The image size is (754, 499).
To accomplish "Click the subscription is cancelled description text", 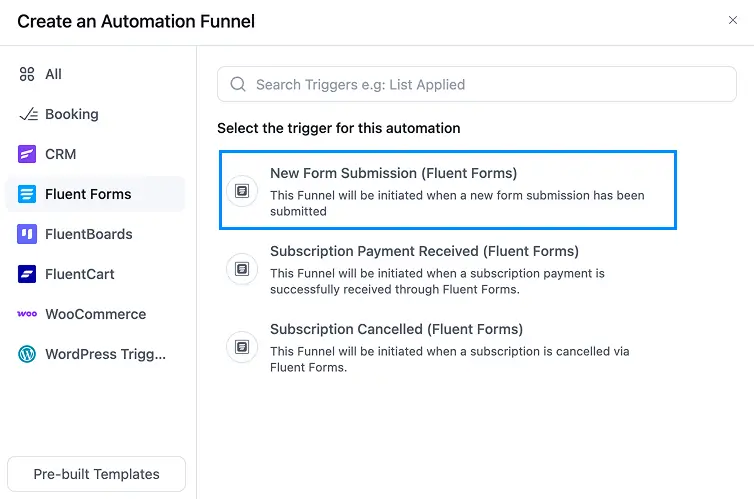I will point(450,359).
